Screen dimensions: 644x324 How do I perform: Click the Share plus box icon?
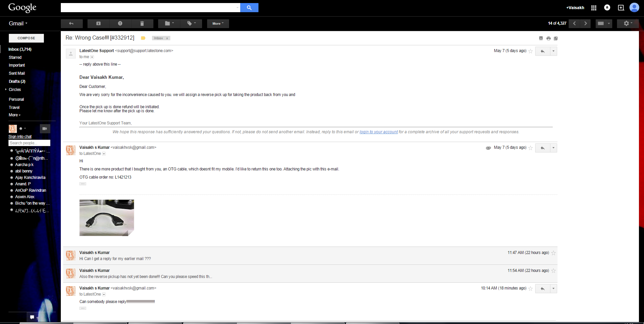621,7
